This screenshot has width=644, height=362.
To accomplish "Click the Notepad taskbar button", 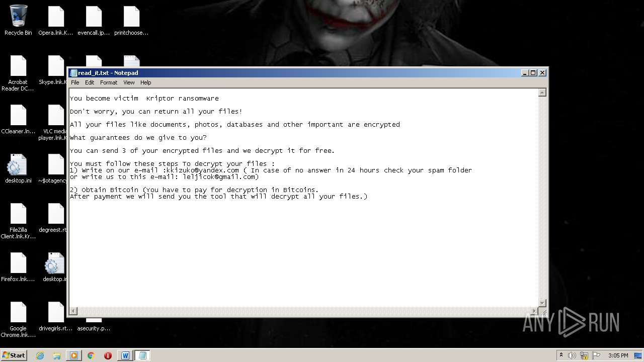I will (x=142, y=355).
